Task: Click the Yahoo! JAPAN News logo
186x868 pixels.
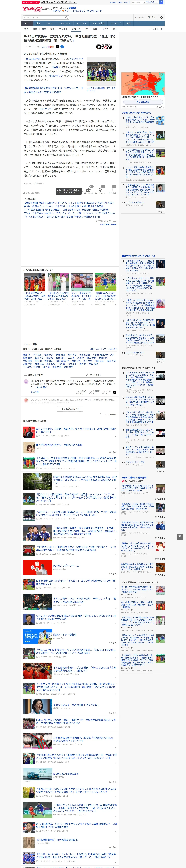Action: pyautogui.click(x=37, y=9)
